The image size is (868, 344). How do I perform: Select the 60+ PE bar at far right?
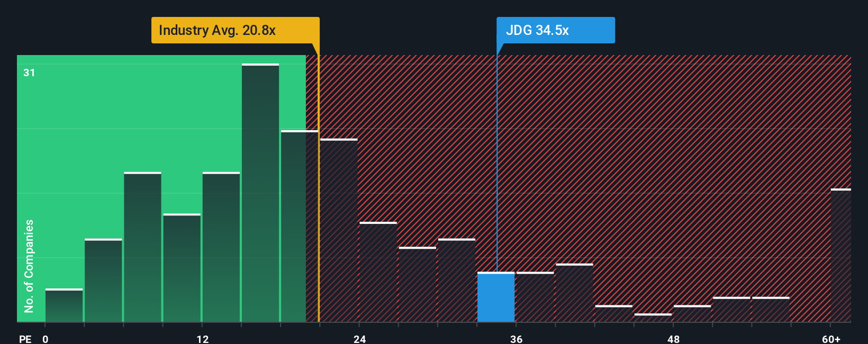tap(841, 255)
